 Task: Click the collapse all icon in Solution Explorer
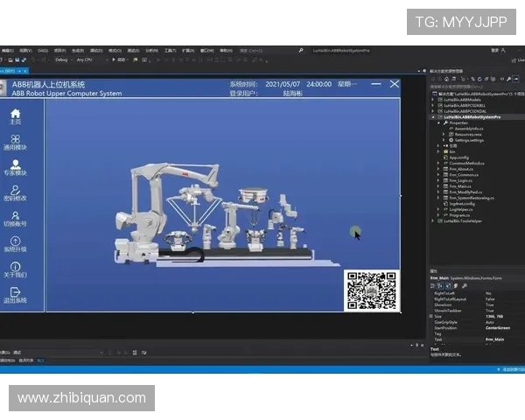click(x=486, y=79)
